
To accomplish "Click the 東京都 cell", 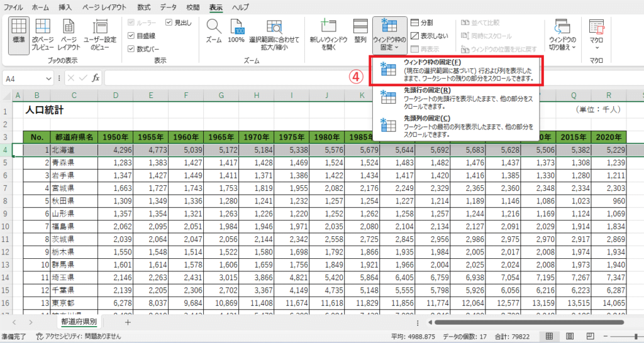I will pos(74,303).
